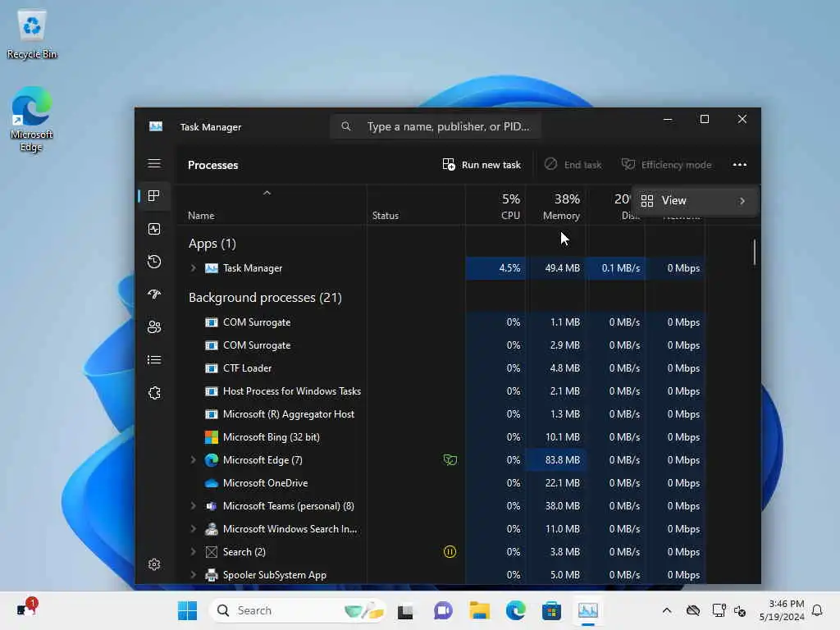840x630 pixels.
Task: Launch Edge from the taskbar
Action: pos(515,610)
